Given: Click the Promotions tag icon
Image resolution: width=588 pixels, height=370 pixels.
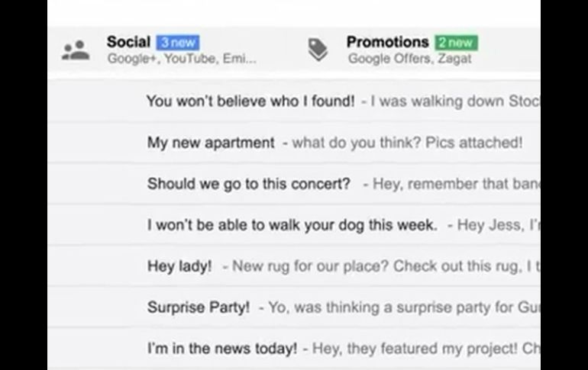Looking at the screenshot, I should pos(318,50).
